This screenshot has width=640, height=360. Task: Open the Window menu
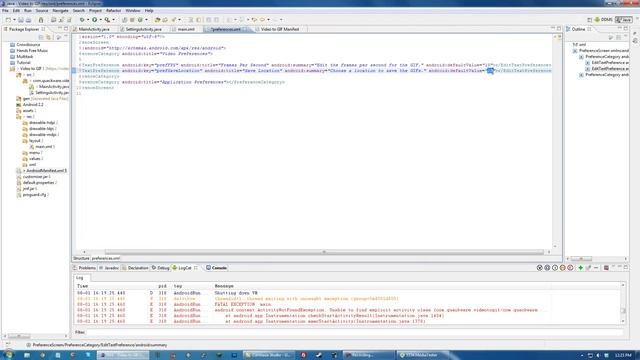(133, 10)
